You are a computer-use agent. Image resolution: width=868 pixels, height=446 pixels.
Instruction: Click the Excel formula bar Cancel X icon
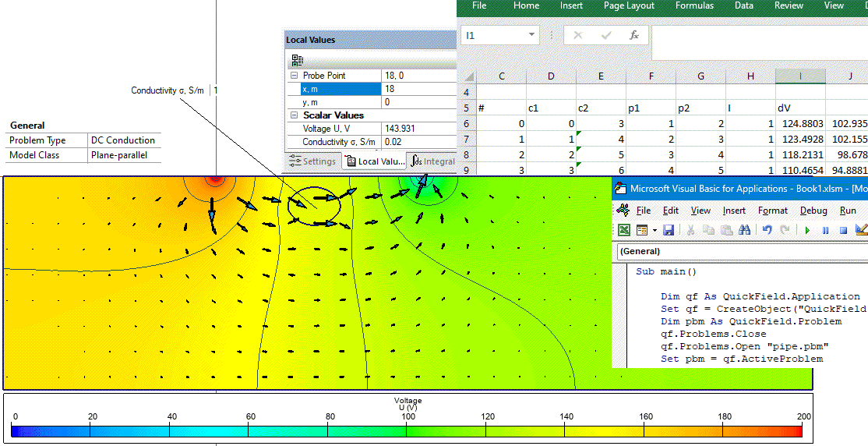(578, 35)
